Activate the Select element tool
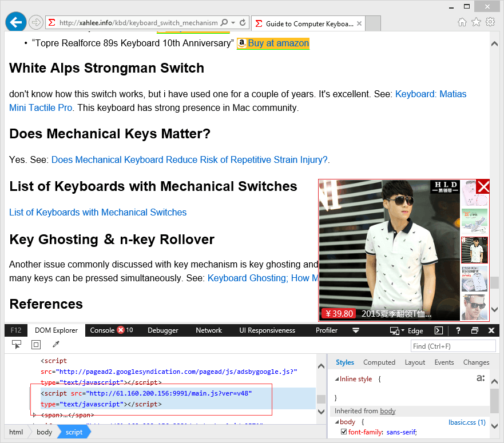The height and width of the screenshot is (443, 504). point(17,345)
